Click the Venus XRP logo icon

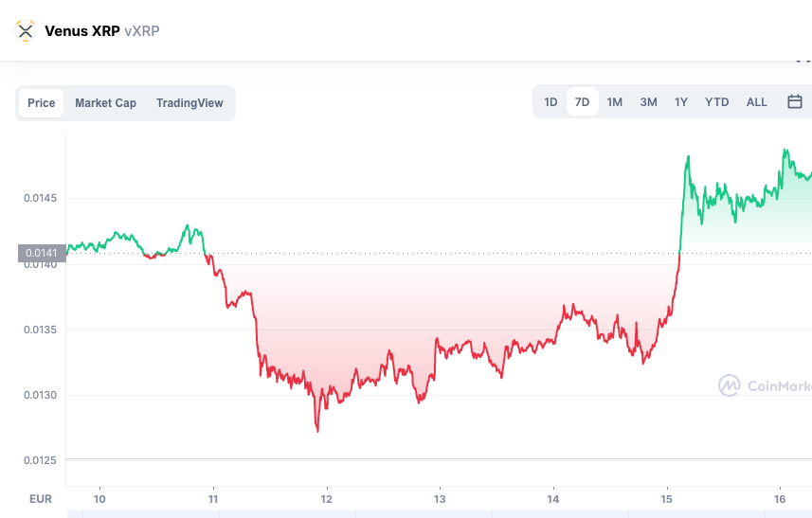[x=26, y=31]
